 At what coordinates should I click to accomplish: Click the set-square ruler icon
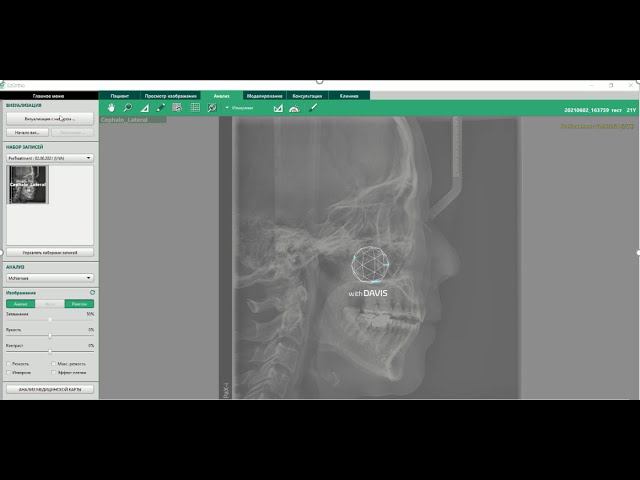point(278,108)
